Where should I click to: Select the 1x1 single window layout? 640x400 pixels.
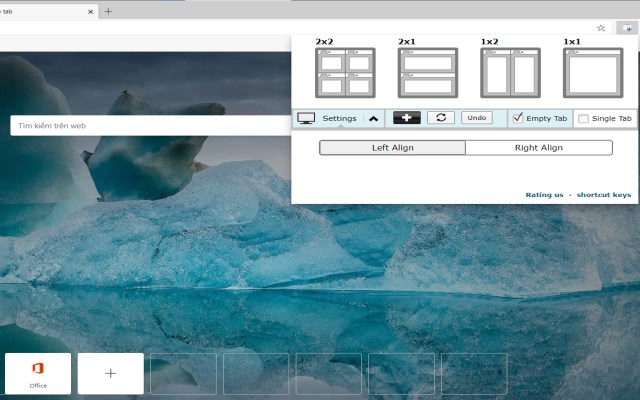click(593, 73)
